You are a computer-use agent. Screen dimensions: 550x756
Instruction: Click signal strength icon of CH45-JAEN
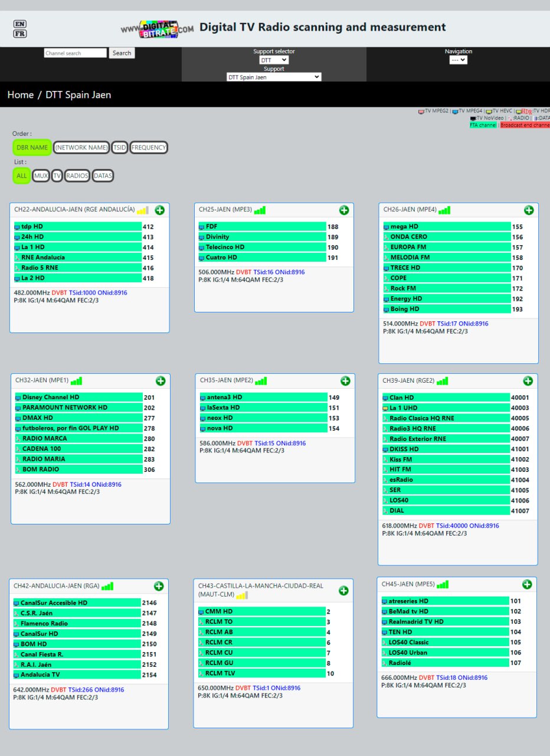click(x=443, y=584)
